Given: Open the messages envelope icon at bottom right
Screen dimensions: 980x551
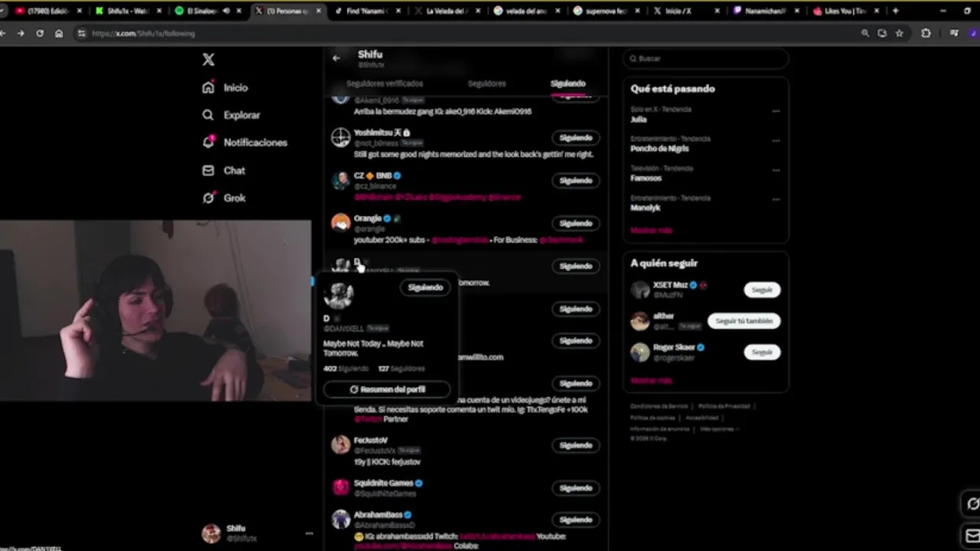Looking at the screenshot, I should click(972, 535).
